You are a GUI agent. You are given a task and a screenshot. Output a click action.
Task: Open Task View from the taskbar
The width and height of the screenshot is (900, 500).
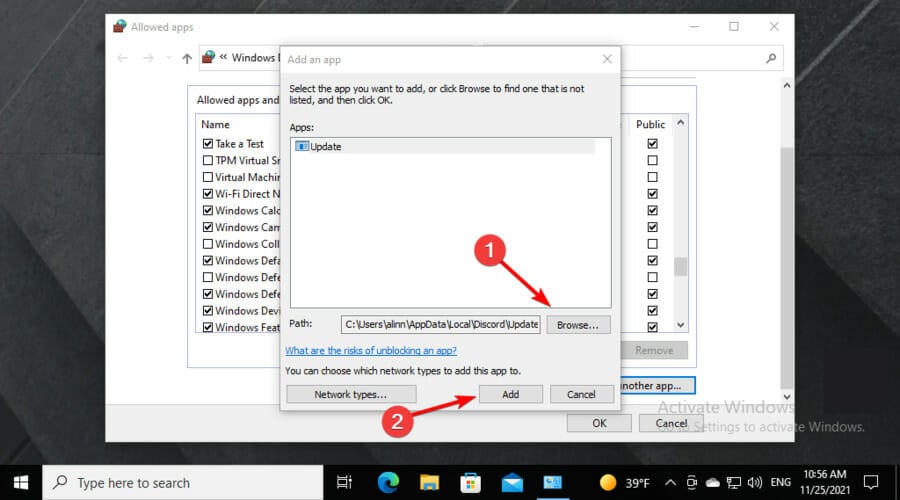point(344,483)
